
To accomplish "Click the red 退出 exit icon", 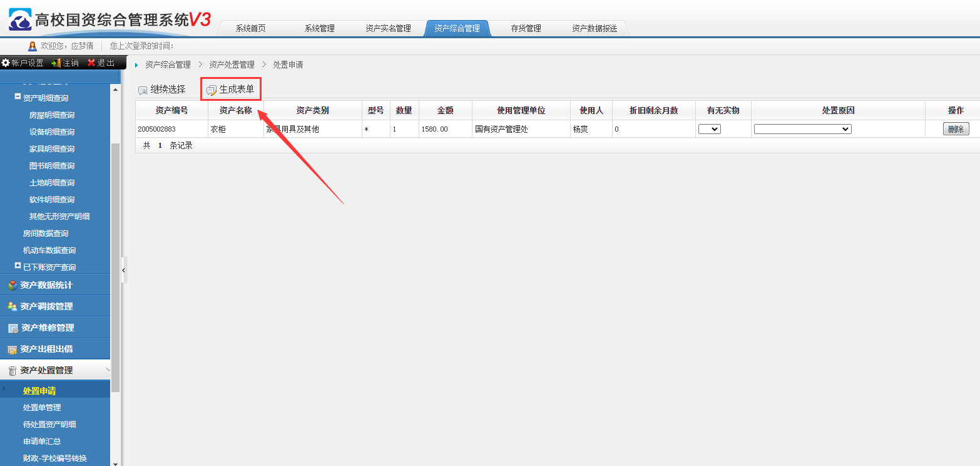I will tap(91, 63).
